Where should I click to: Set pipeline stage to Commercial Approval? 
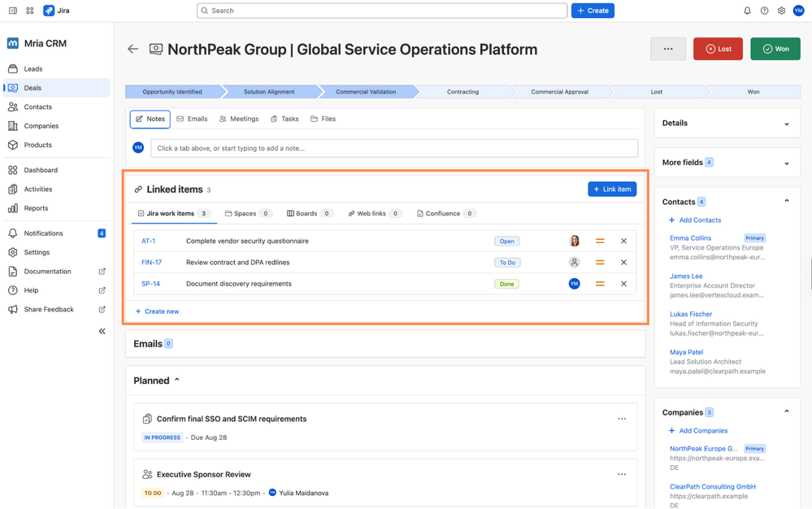point(560,92)
